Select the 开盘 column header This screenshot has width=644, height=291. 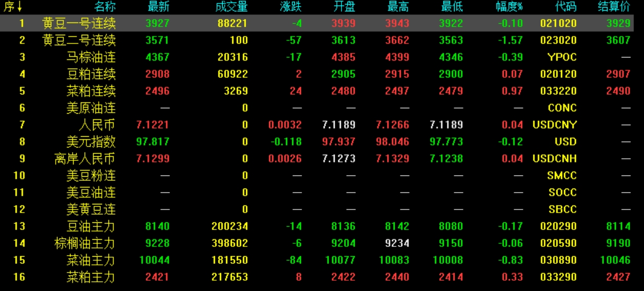point(345,7)
